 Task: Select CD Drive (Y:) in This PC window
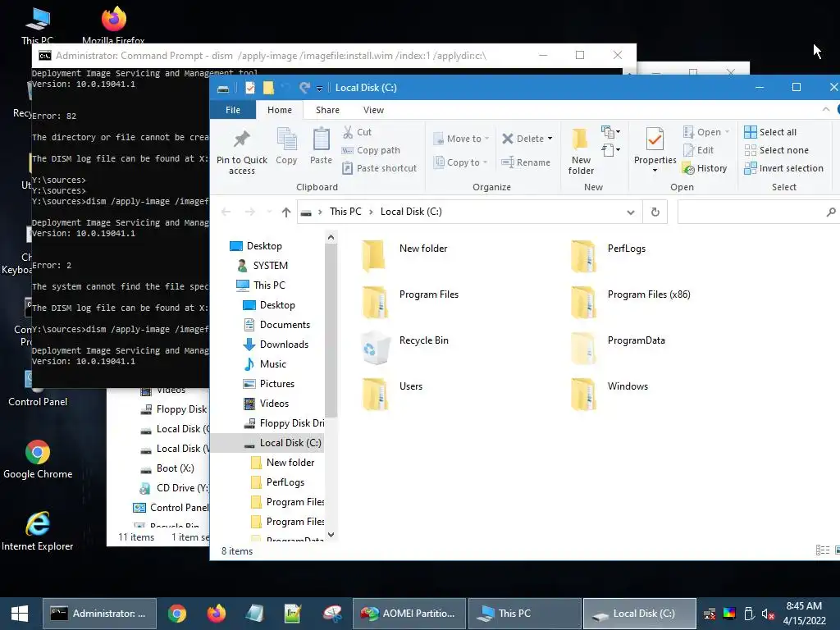[x=174, y=488]
